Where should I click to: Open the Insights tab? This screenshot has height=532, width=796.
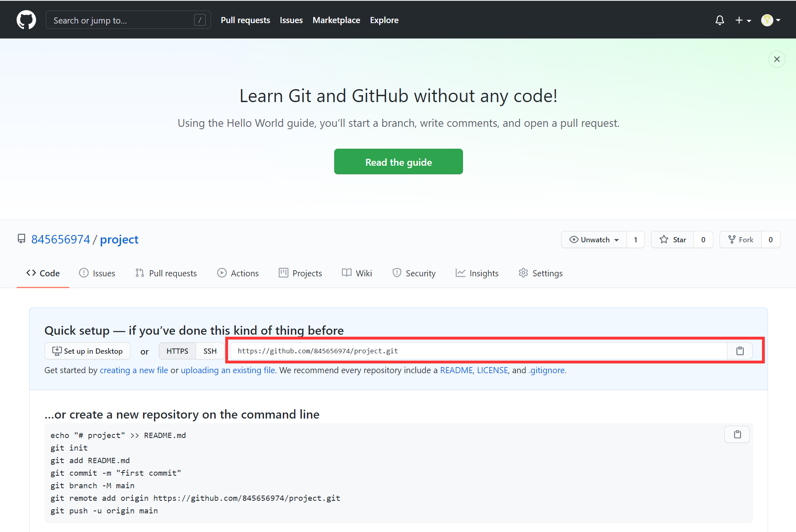pyautogui.click(x=477, y=273)
